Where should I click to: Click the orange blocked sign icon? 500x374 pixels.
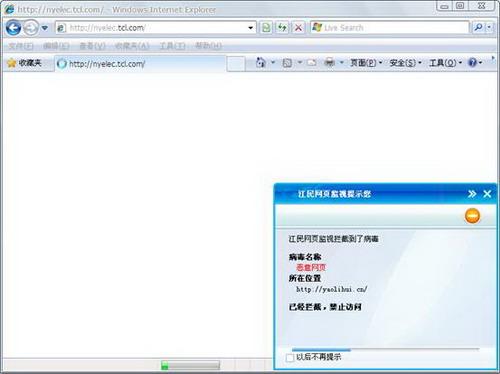[472, 216]
